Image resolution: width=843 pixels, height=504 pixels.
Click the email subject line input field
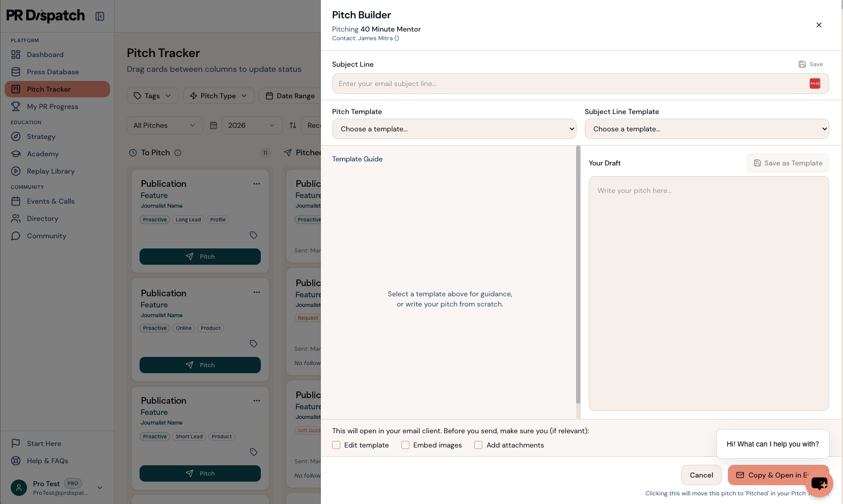[x=560, y=83]
